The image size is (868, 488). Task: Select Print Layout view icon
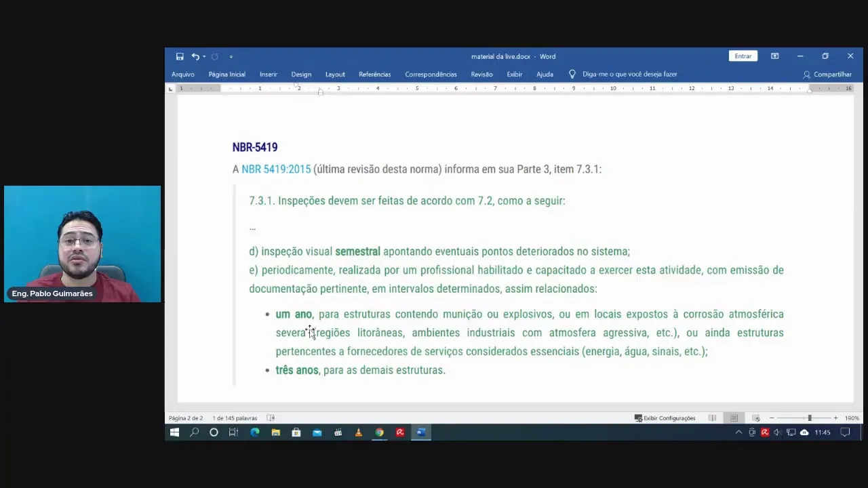[734, 418]
